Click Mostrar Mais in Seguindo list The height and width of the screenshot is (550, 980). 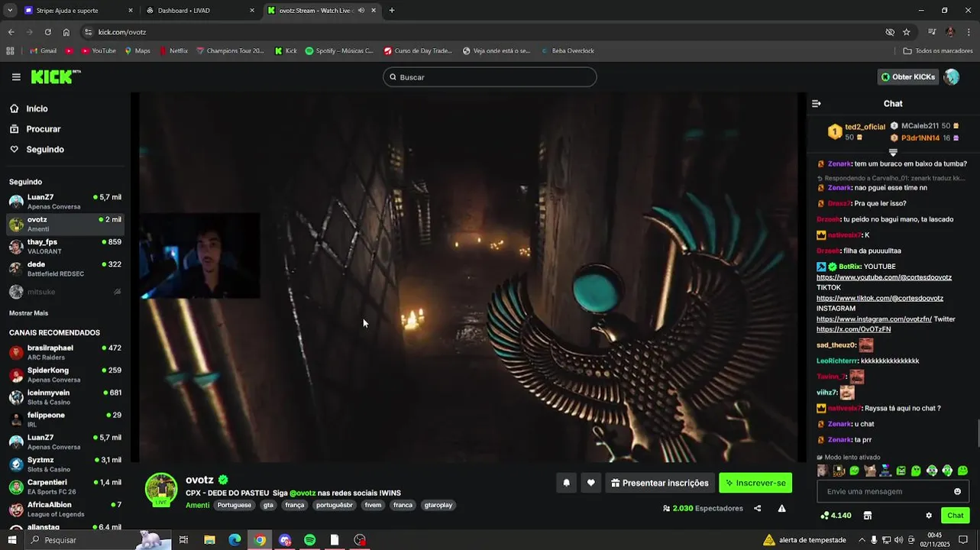[x=28, y=313]
